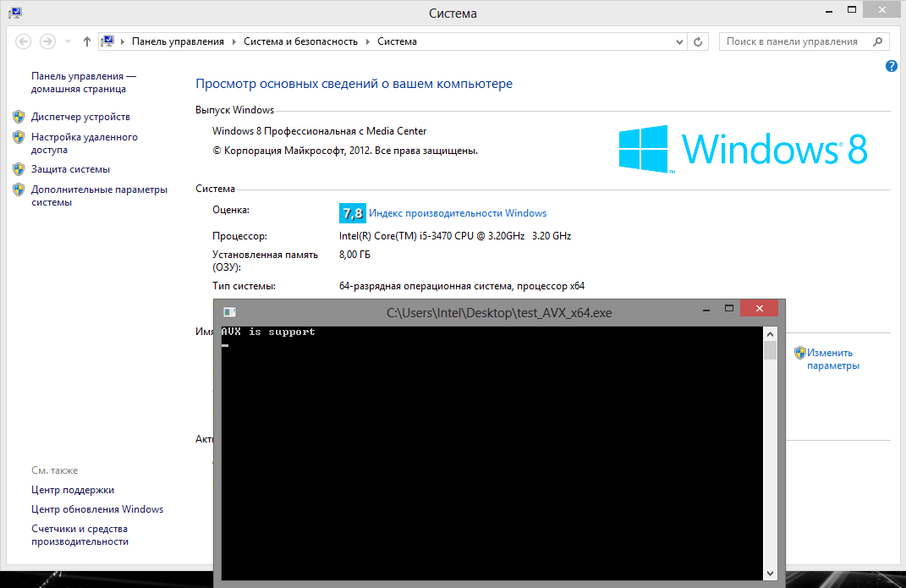Click computer icon in address bar

(x=107, y=41)
